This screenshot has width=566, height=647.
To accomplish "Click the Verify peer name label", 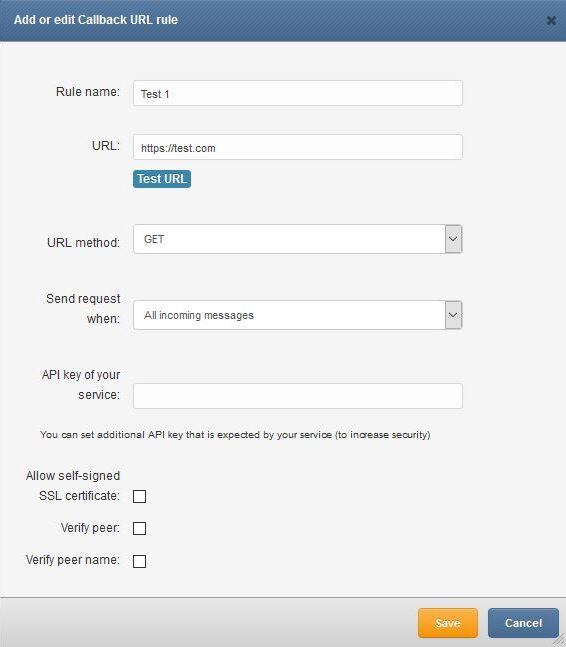I will (x=73, y=560).
